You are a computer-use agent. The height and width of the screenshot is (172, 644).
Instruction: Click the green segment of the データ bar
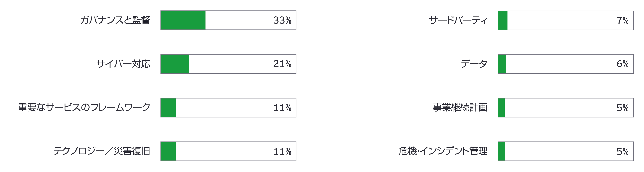coord(502,64)
